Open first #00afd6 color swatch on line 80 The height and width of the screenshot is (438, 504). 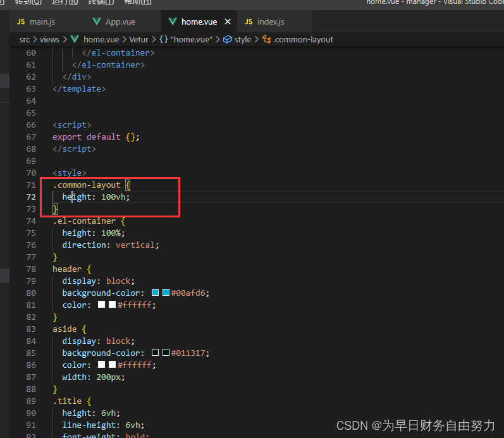pos(156,293)
